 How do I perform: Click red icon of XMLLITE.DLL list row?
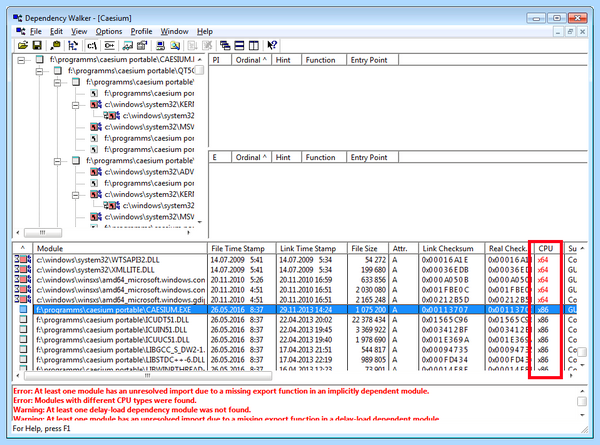pyautogui.click(x=23, y=269)
